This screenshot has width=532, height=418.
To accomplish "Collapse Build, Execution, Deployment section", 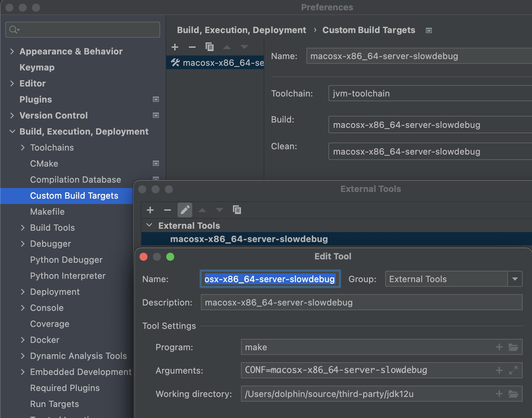I will click(x=12, y=132).
